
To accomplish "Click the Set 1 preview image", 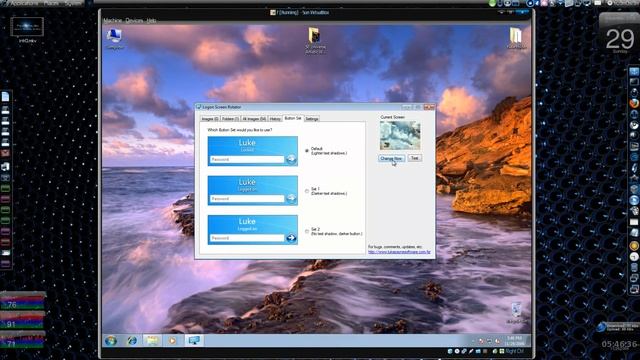I will (x=253, y=191).
